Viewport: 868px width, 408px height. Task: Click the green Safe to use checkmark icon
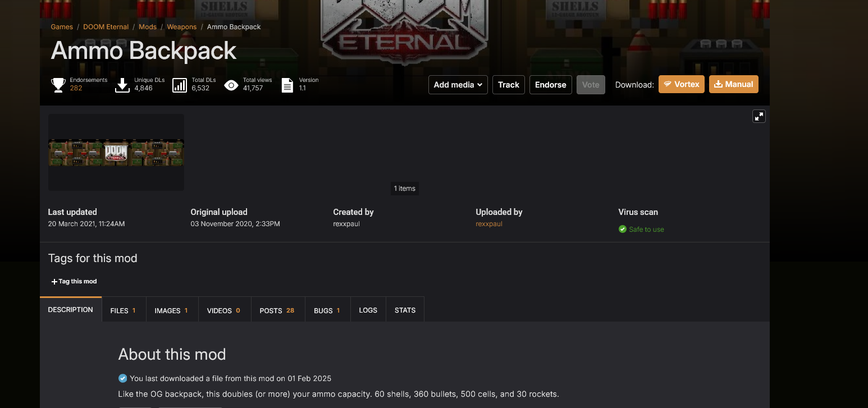623,229
